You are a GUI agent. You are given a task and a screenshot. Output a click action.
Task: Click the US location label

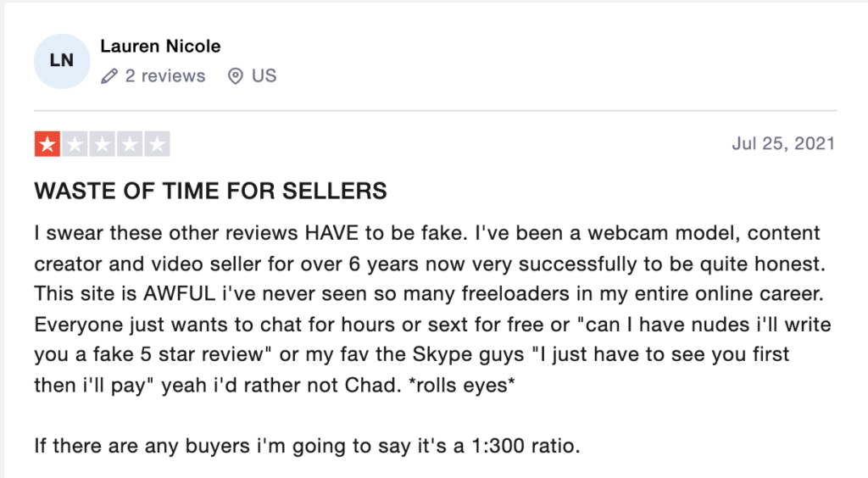click(264, 75)
